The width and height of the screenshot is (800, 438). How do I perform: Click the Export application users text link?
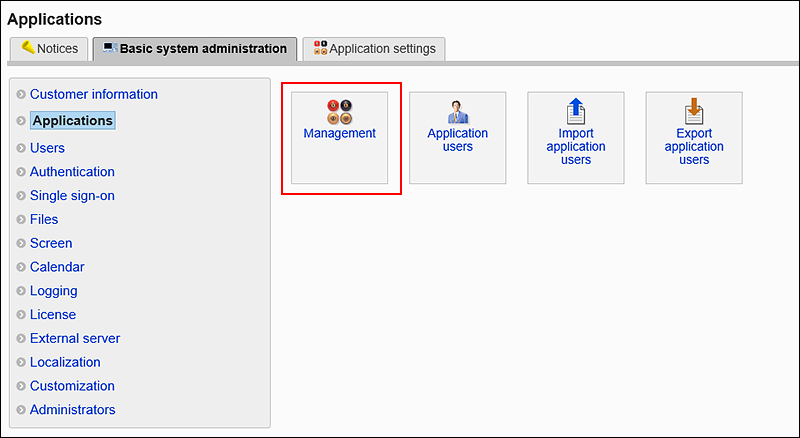pos(694,147)
